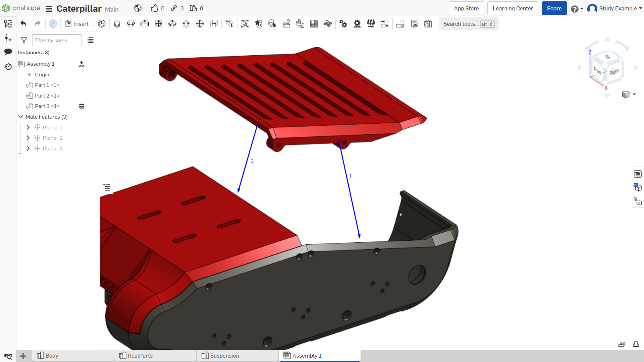Select the Planar mate tool
Image resolution: width=644 pixels, height=362 pixels.
click(159, 23)
